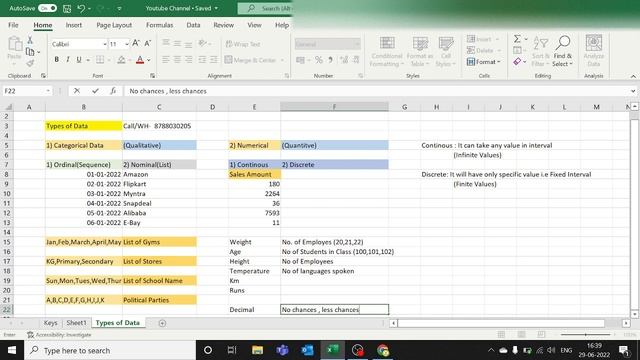Select the Sales Amount cell
640x360 pixels.
pyautogui.click(x=254, y=174)
